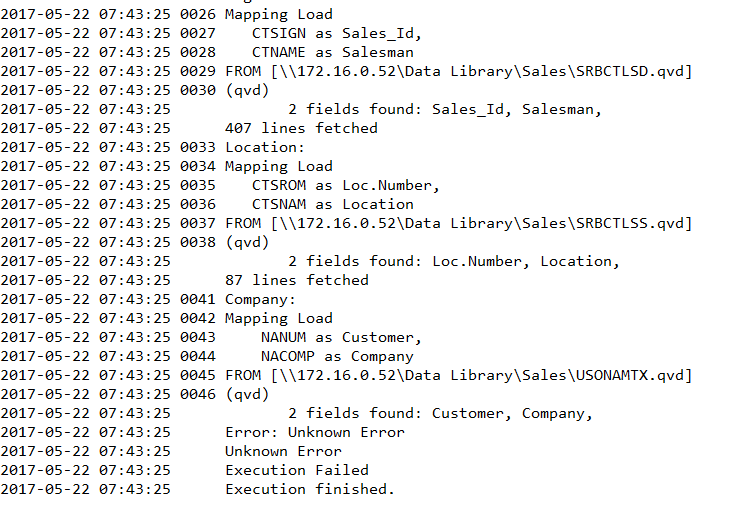Click "CTSNAM as Location" script line
Viewport: 735px width, 514px height.
tap(333, 204)
